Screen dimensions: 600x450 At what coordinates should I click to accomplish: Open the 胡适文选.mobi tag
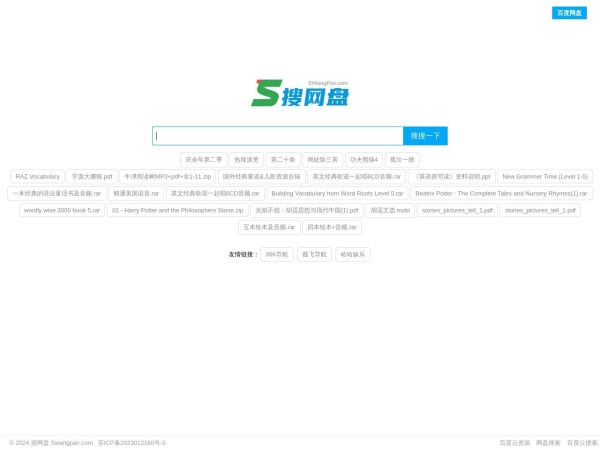pos(390,211)
